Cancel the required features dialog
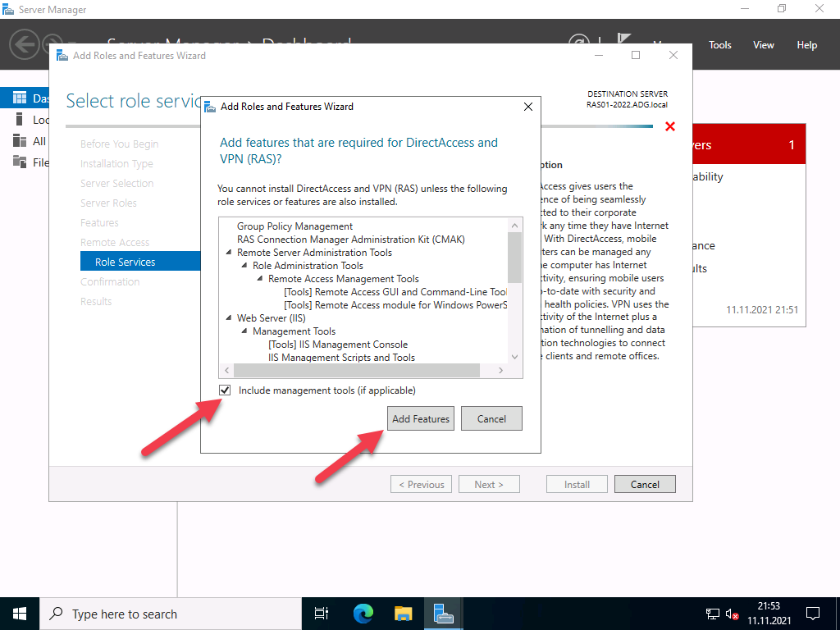 [491, 419]
